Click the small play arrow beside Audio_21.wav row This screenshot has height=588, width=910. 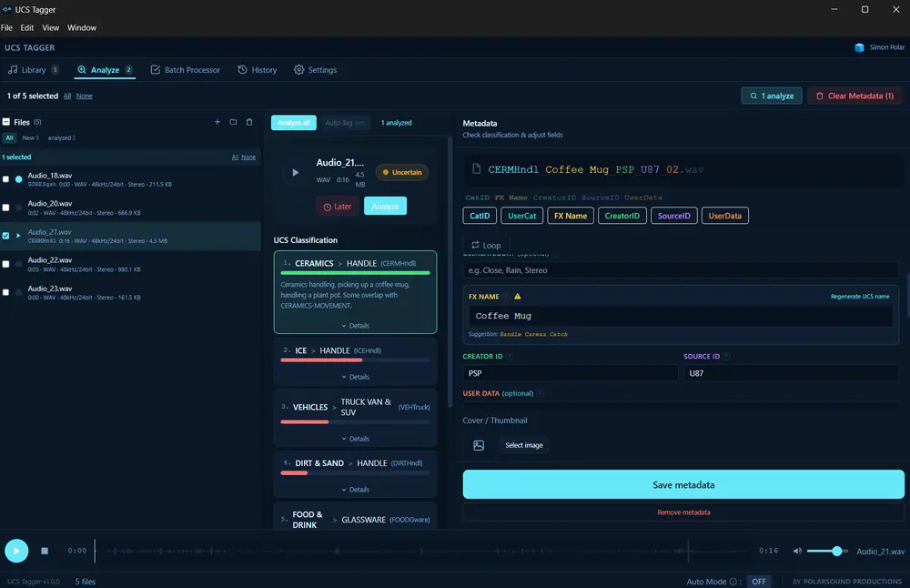click(x=18, y=236)
